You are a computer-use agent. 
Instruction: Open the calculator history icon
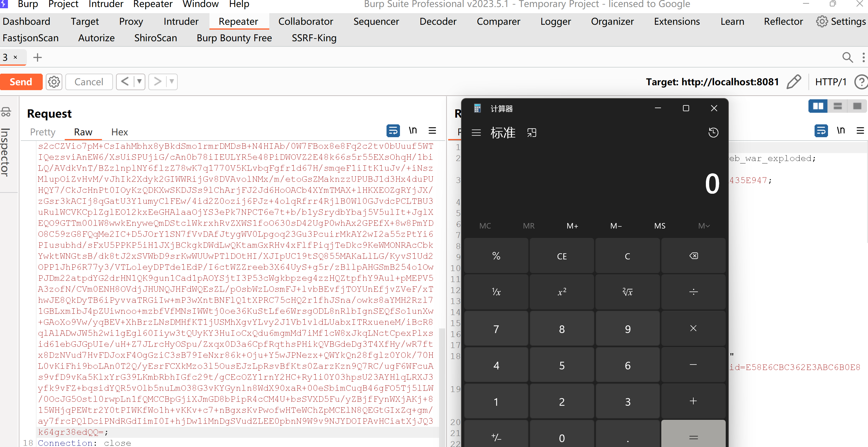[713, 133]
